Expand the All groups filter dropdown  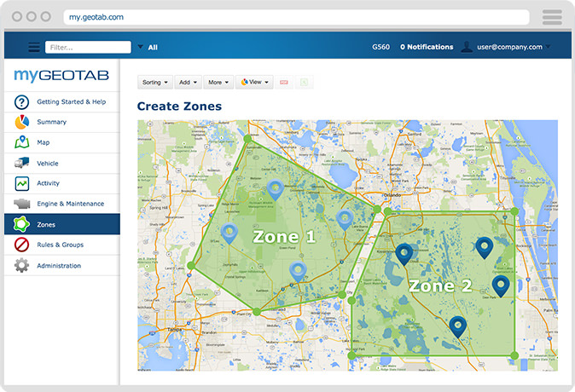pyautogui.click(x=141, y=47)
